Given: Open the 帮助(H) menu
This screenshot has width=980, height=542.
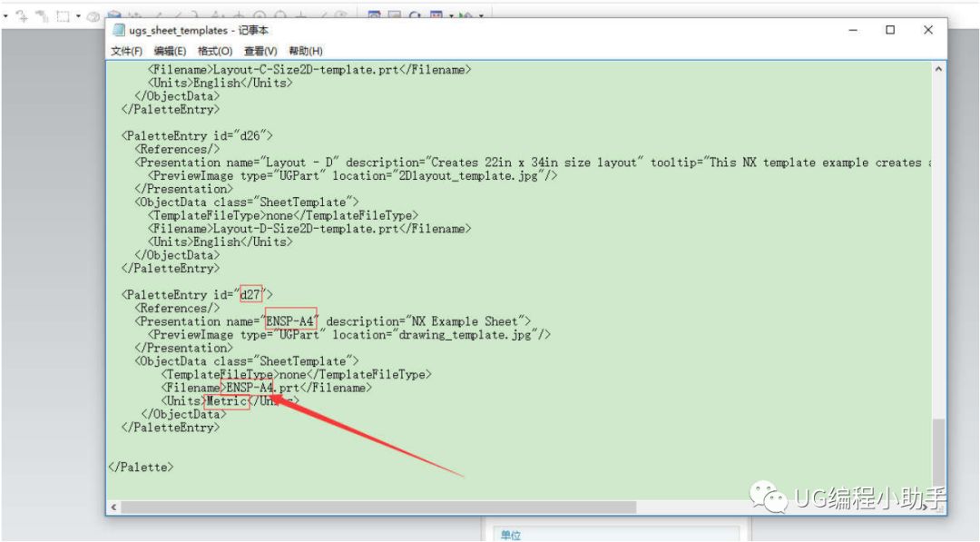Looking at the screenshot, I should pyautogui.click(x=306, y=51).
